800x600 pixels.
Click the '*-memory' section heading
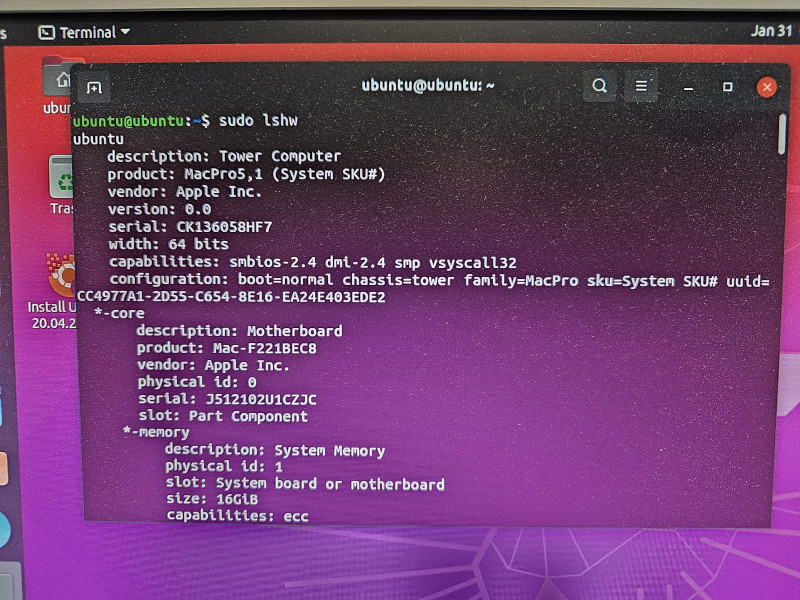[156, 432]
